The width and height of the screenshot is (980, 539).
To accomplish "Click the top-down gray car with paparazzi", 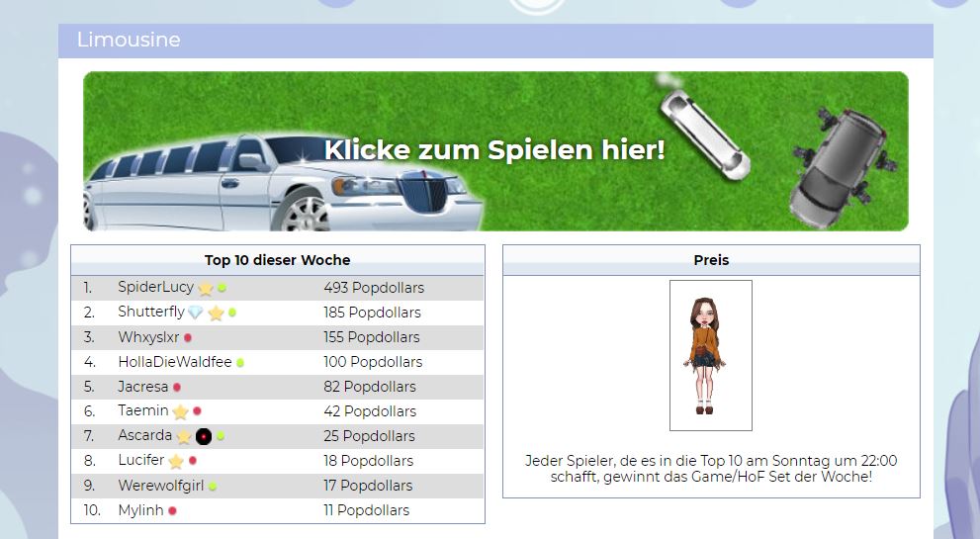I will coord(842,167).
